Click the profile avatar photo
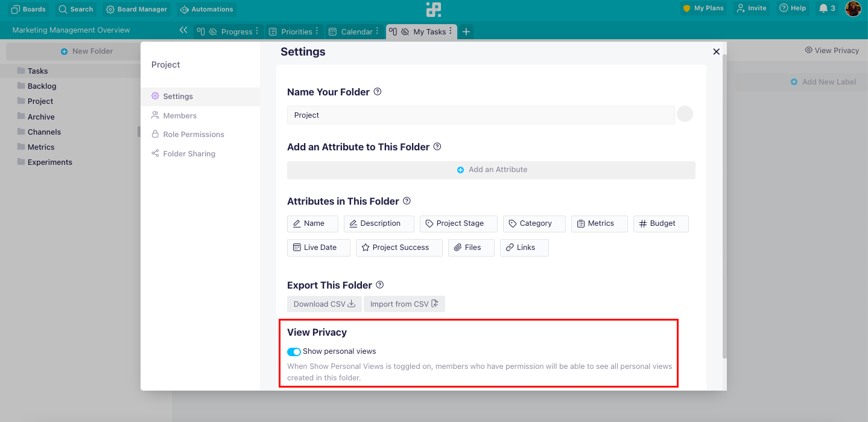This screenshot has width=868, height=422. [x=853, y=8]
